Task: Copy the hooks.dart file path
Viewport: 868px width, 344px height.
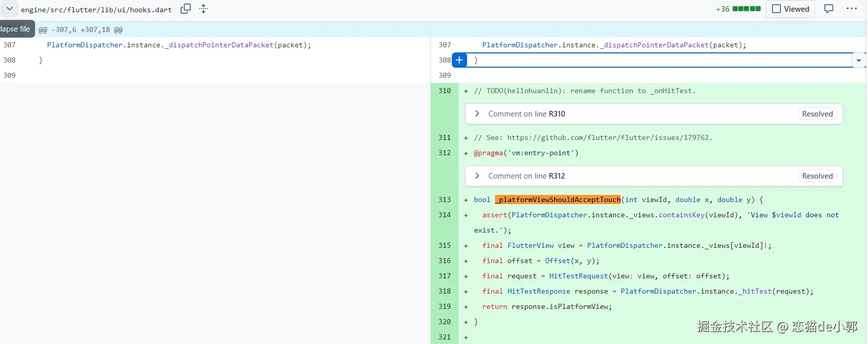Action: [186, 9]
